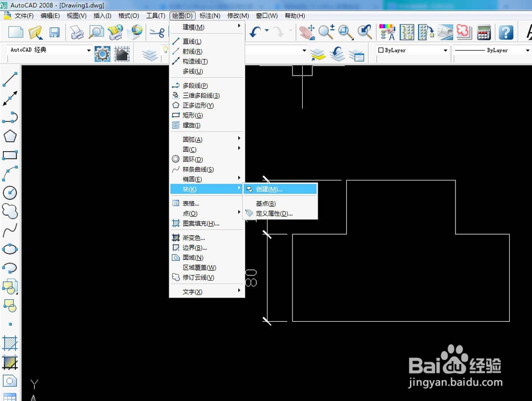Select the Polygon tool
The image size is (532, 401).
pos(10,136)
